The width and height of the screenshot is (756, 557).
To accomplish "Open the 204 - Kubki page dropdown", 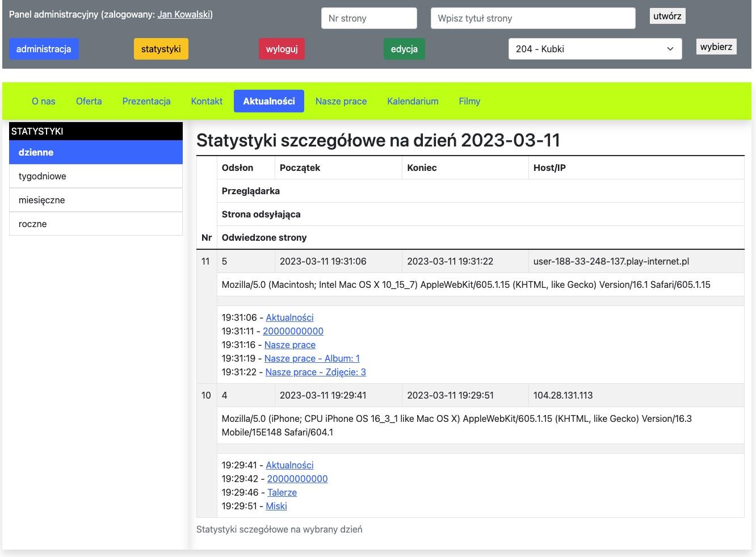I will point(594,49).
